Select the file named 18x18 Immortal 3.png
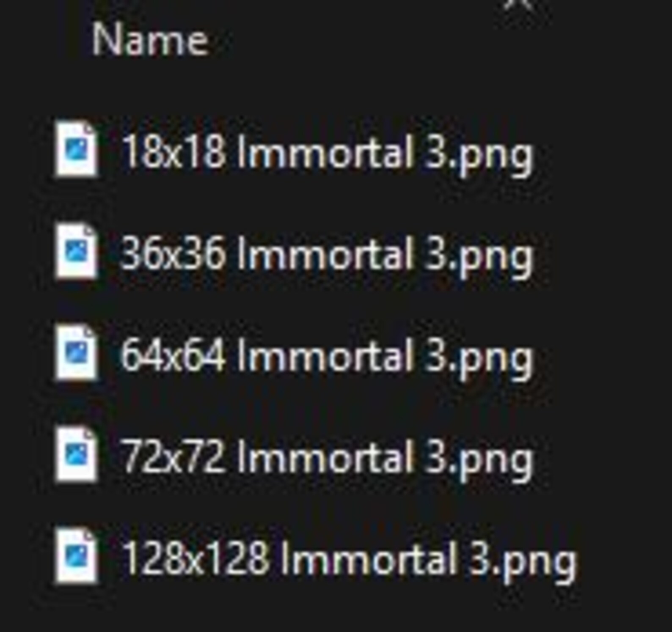 (327, 153)
